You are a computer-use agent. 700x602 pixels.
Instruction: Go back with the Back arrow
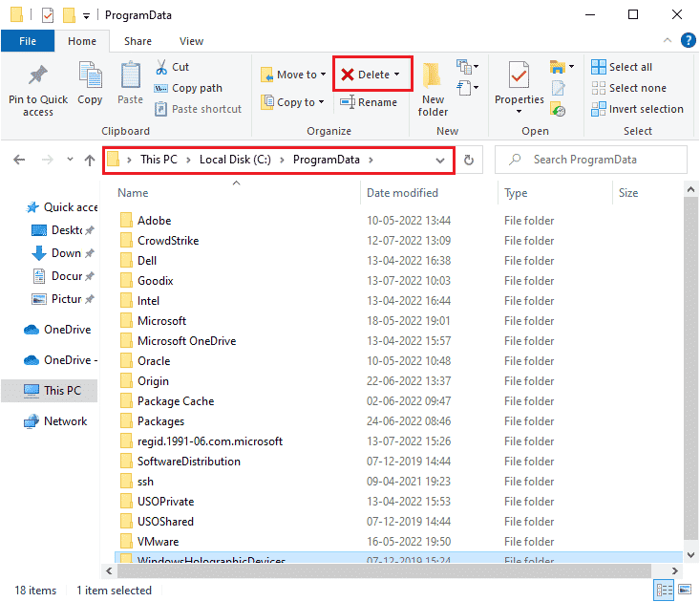click(x=19, y=160)
